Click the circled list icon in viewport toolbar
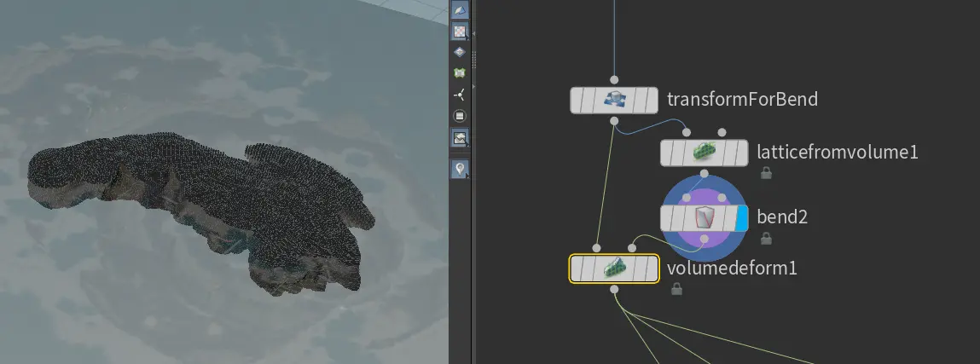The width and height of the screenshot is (980, 364). 460,116
